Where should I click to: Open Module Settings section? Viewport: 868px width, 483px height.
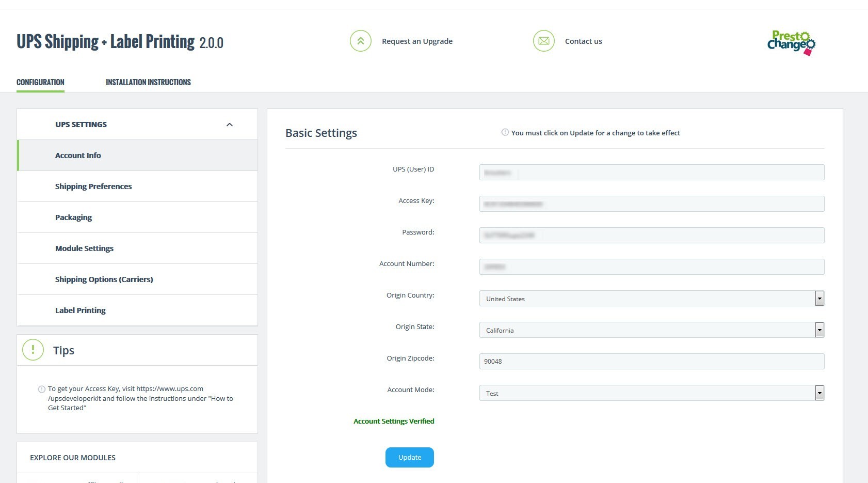click(137, 248)
